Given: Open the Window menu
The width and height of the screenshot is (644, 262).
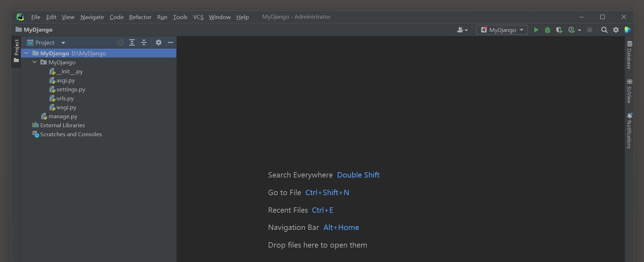Looking at the screenshot, I should point(220,17).
